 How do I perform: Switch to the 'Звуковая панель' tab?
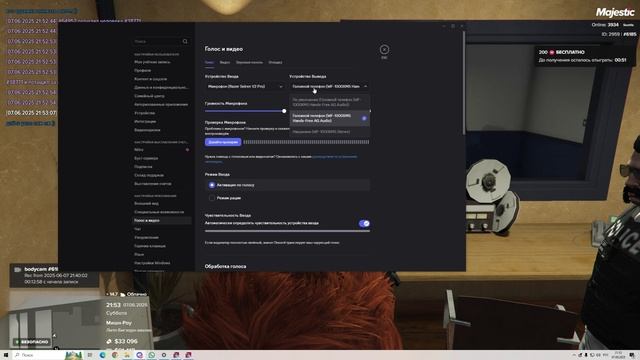tap(249, 62)
